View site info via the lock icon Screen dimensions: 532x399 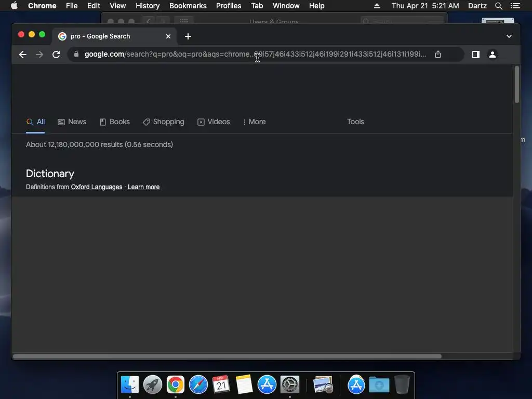(x=76, y=54)
